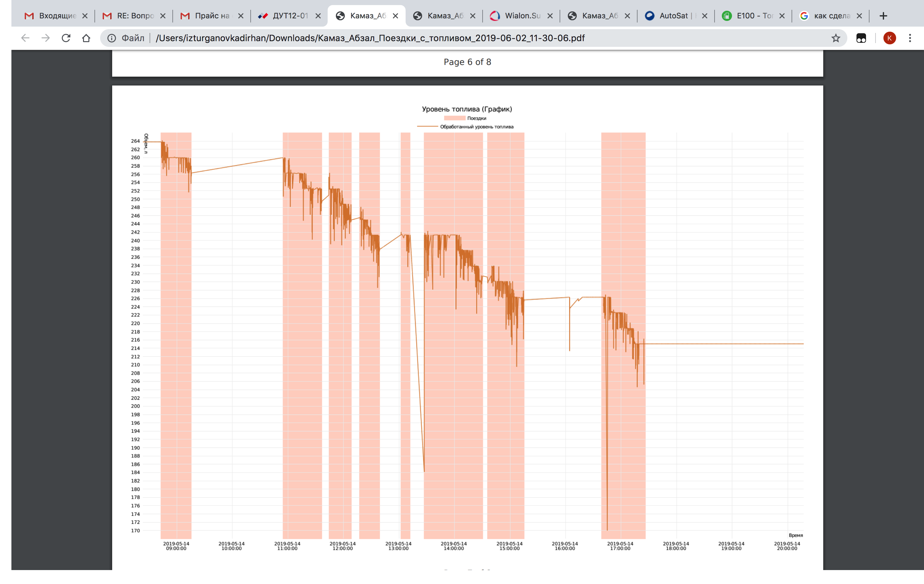The height and width of the screenshot is (584, 924).
Task: Click the browser forward arrow
Action: pos(46,38)
